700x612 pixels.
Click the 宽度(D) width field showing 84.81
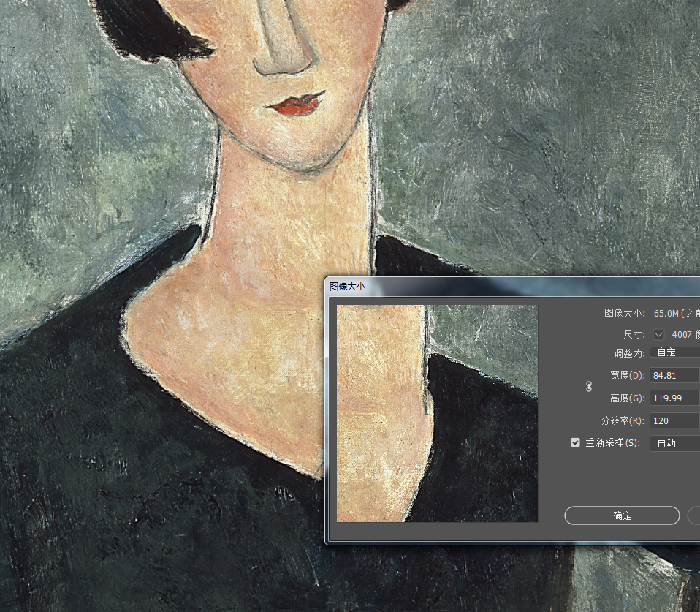click(674, 375)
